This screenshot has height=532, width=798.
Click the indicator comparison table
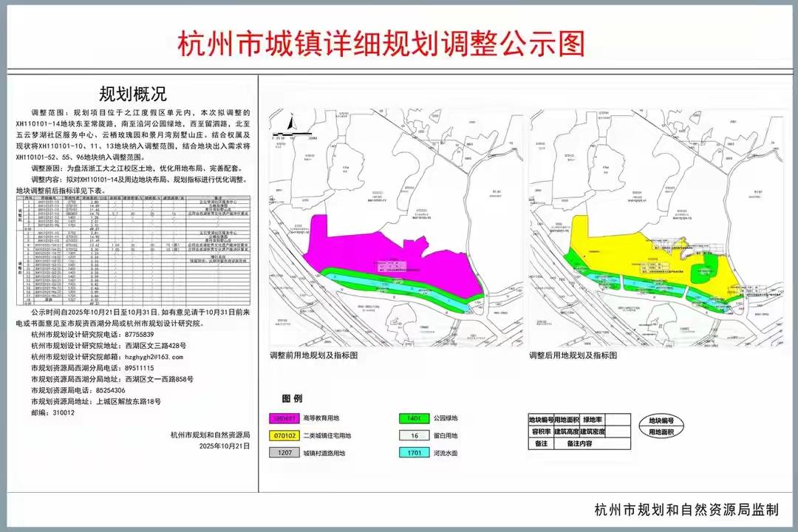133,250
